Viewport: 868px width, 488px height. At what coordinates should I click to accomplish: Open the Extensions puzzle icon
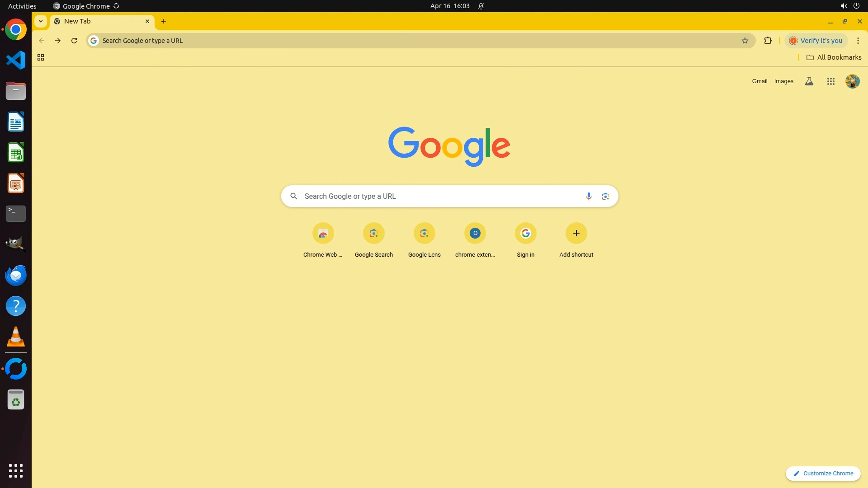(x=768, y=41)
